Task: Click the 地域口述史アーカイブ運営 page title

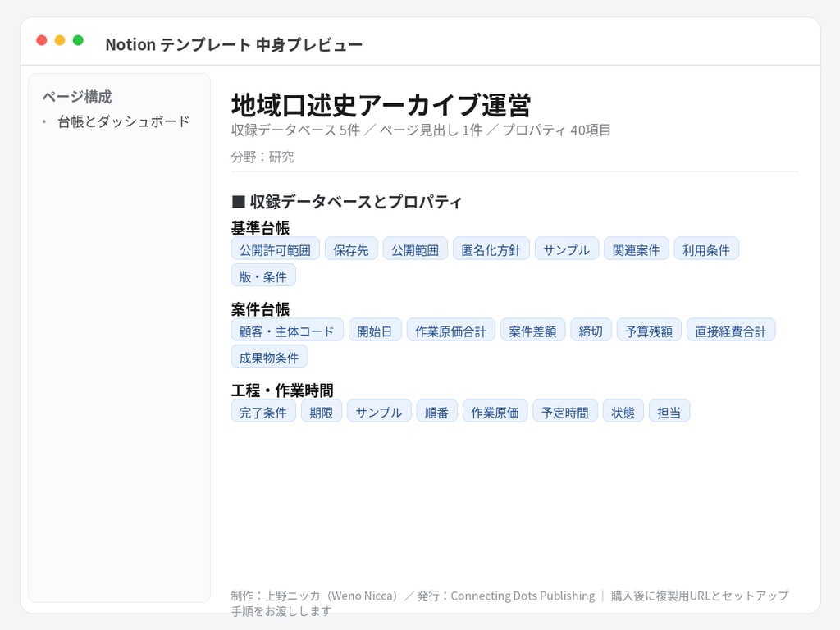Action: [x=381, y=105]
